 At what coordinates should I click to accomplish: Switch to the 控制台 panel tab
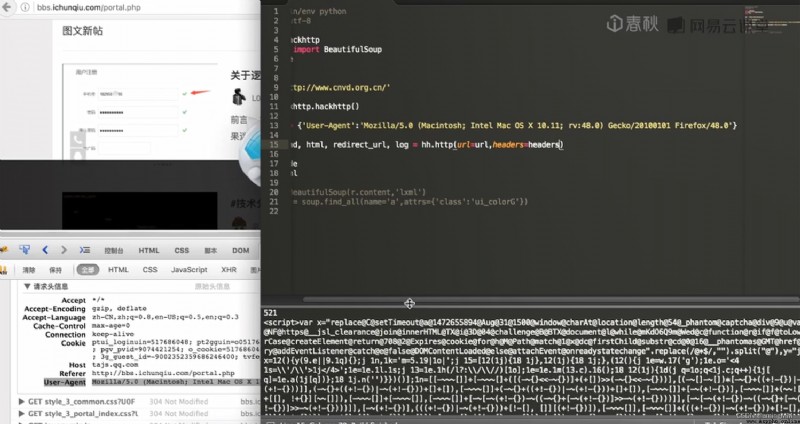[x=114, y=251]
